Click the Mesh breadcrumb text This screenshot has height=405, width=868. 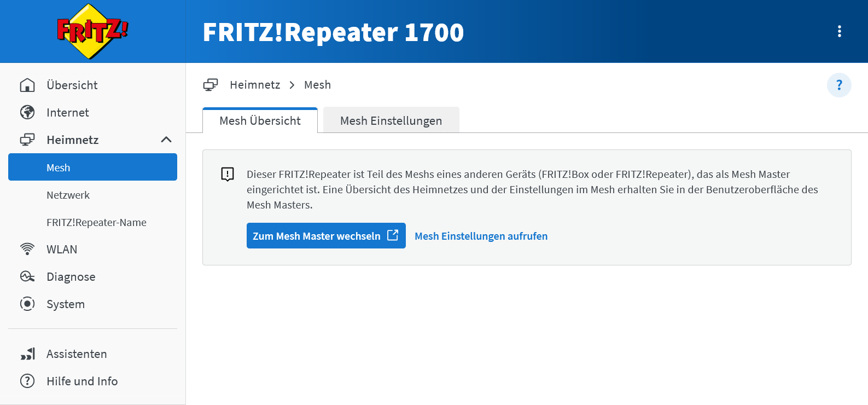317,85
